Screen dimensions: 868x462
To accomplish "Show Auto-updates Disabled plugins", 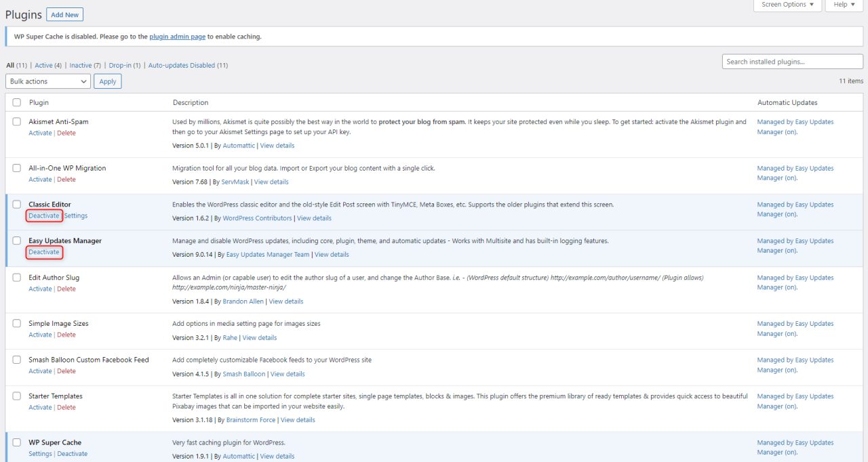I will coord(182,65).
